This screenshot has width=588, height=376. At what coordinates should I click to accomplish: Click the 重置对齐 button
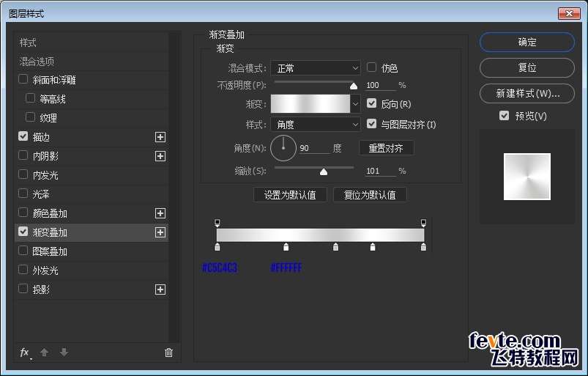click(x=386, y=148)
